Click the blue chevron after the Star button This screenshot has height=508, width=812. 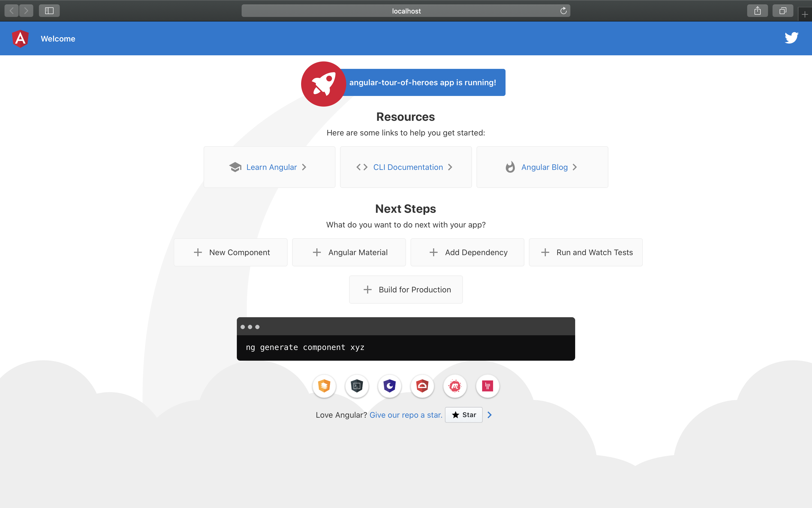(489, 415)
